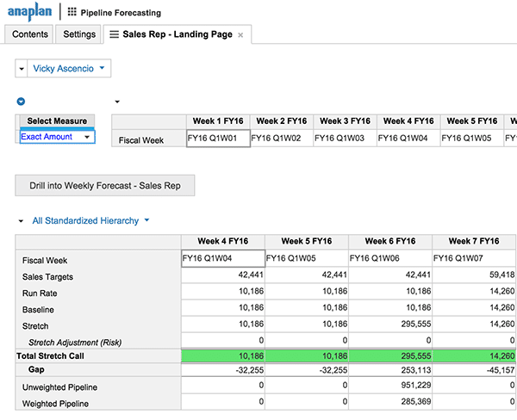This screenshot has width=517, height=420.
Task: Click the hamburger icon on Sales Rep tab
Action: point(114,34)
